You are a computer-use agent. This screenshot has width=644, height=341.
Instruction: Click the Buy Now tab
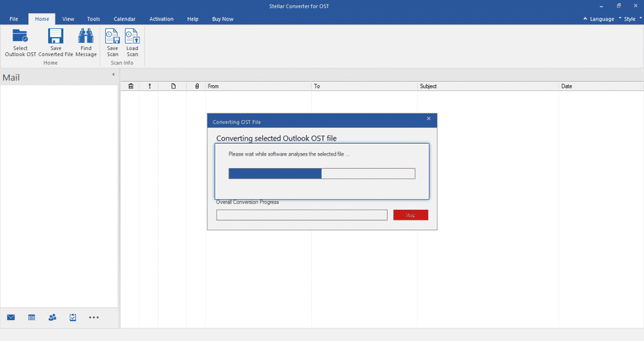coord(223,19)
